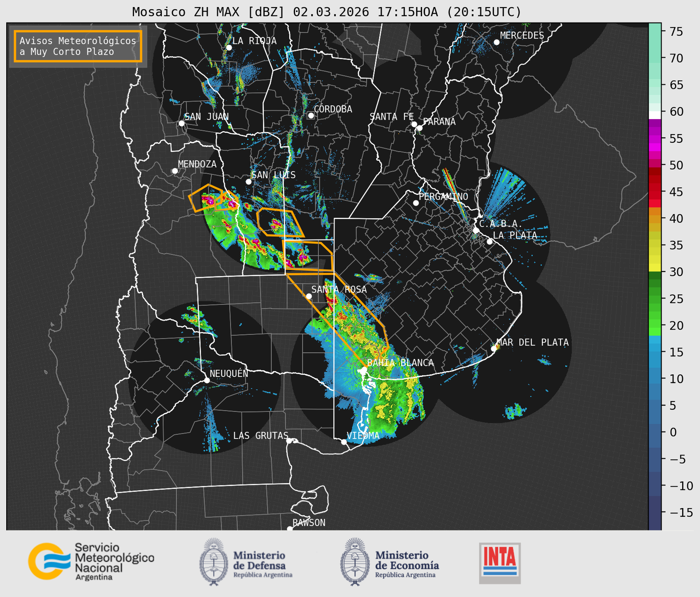Click the orange warning polygon south of Mendoza
The image size is (700, 597).
click(x=206, y=198)
